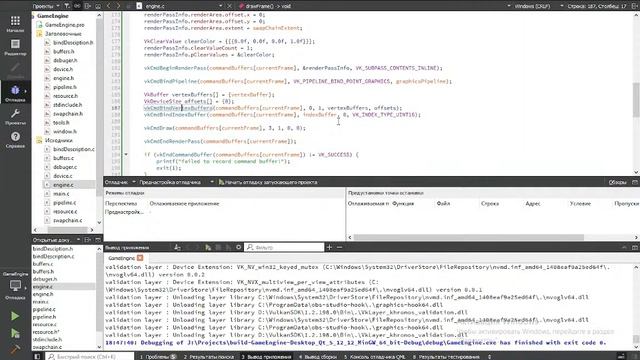Image resolution: width=640 pixels, height=360 pixels.
Task: Open resource.h* in open documents list
Action: pos(46,332)
